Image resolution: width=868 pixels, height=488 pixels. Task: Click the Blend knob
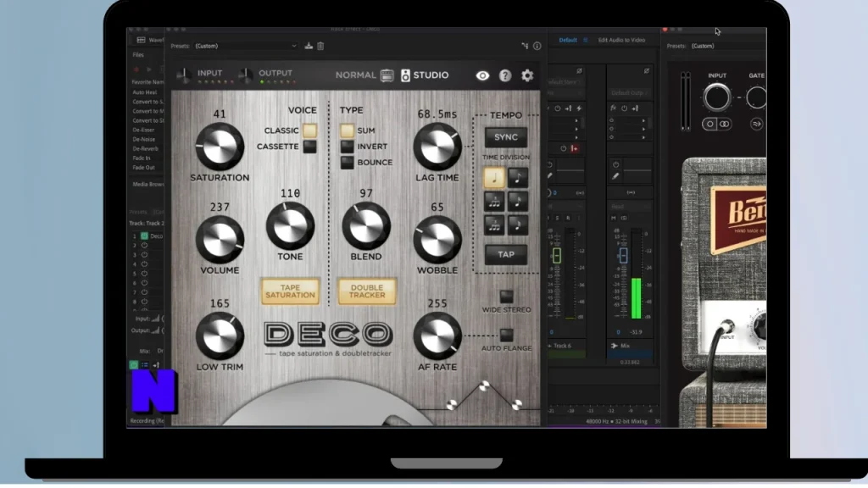pos(366,225)
